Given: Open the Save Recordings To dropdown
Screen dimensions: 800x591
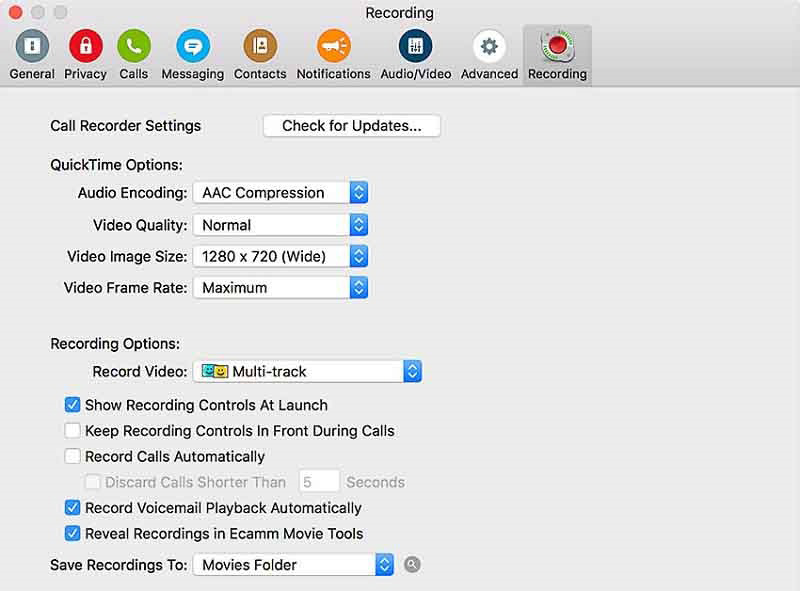Looking at the screenshot, I should click(293, 565).
